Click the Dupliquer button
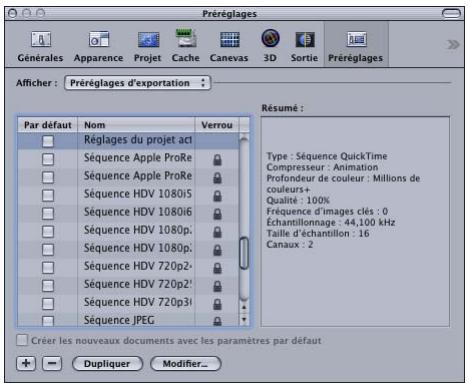 (107, 364)
